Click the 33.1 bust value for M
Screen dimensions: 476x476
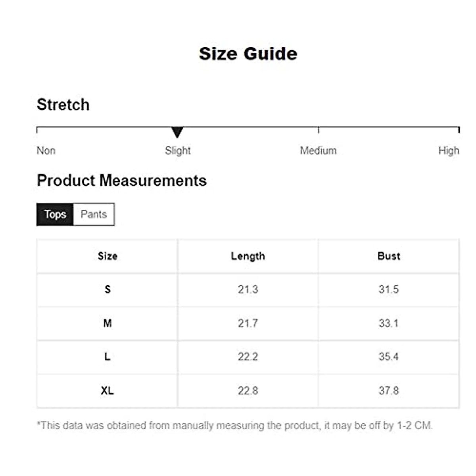click(389, 323)
